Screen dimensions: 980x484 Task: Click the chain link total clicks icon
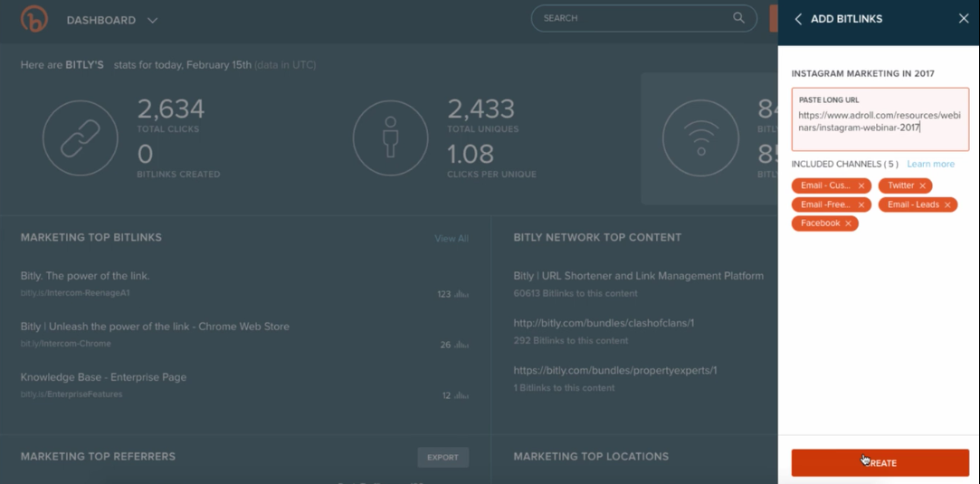click(80, 138)
